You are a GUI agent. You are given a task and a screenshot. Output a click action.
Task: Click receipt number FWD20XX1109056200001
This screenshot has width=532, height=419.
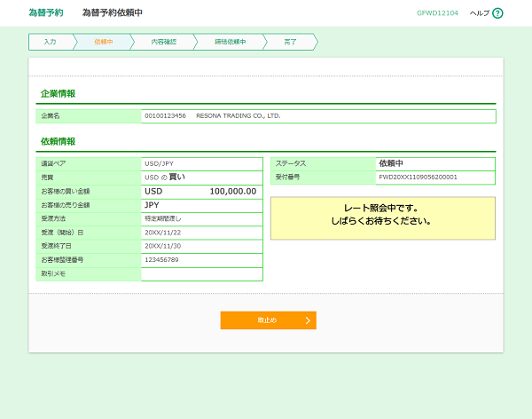(418, 177)
